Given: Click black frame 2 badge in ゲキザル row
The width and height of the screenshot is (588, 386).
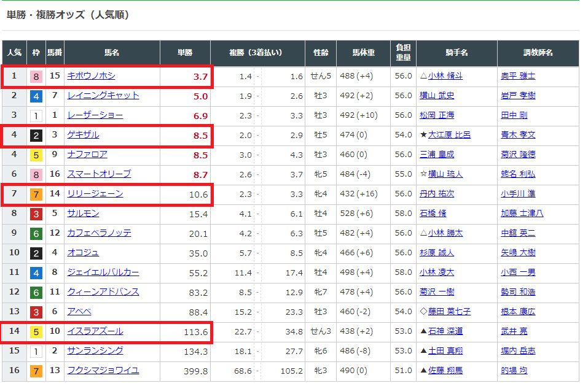Looking at the screenshot, I should [36, 135].
